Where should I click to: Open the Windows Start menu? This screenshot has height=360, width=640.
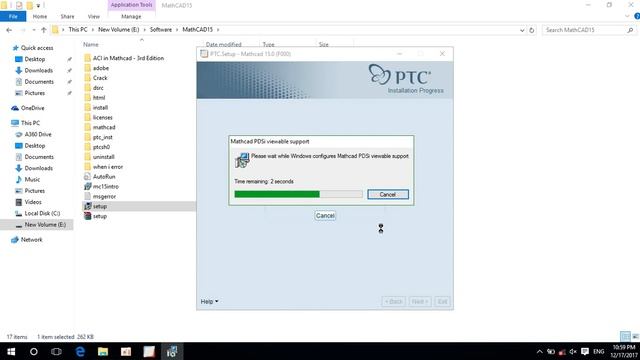[x=11, y=351]
